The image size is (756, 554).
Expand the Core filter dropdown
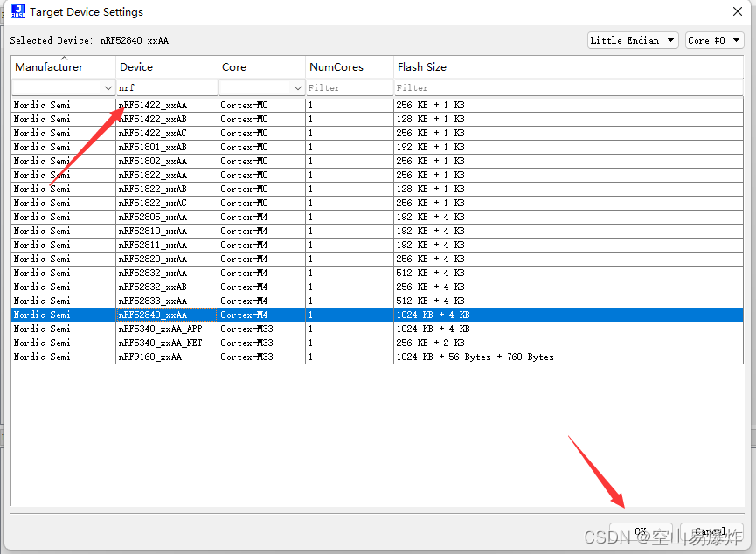[297, 87]
